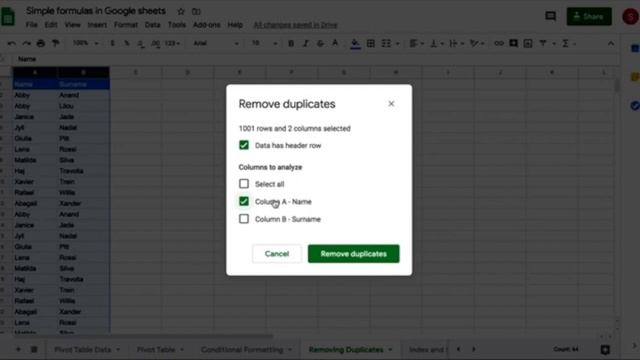The image size is (640, 360).
Task: Click the Print icon
Action: pyautogui.click(x=41, y=43)
